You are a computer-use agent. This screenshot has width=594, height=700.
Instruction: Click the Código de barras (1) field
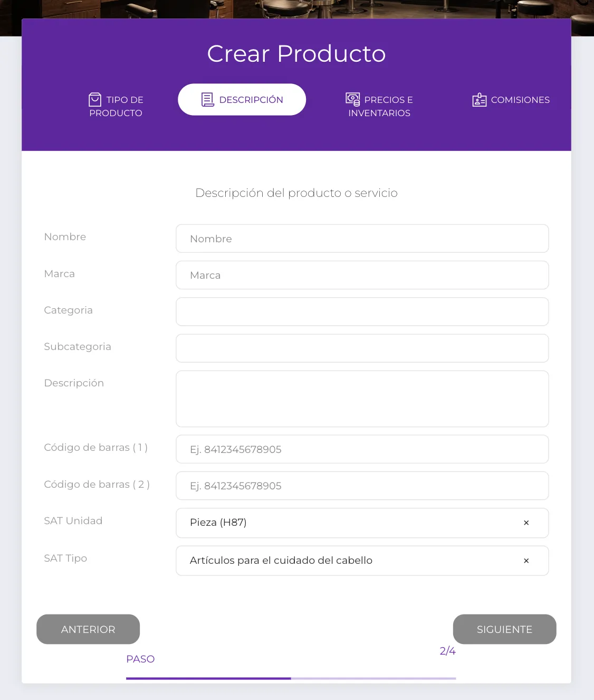pyautogui.click(x=362, y=449)
